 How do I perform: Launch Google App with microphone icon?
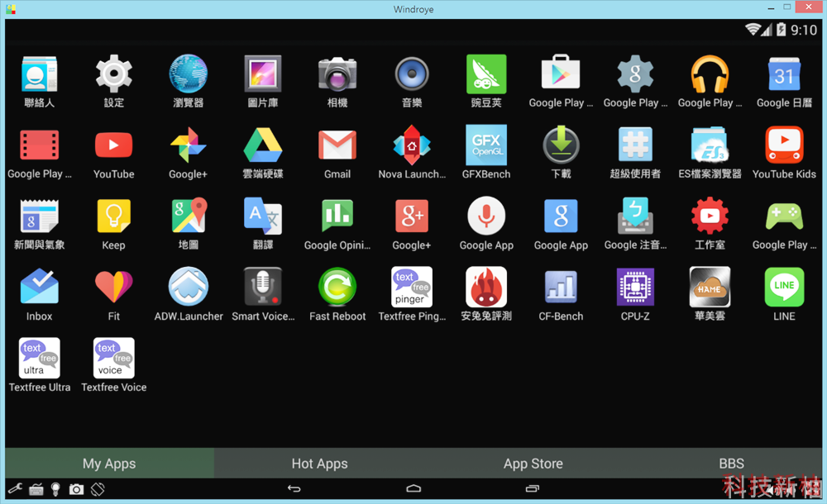[486, 216]
